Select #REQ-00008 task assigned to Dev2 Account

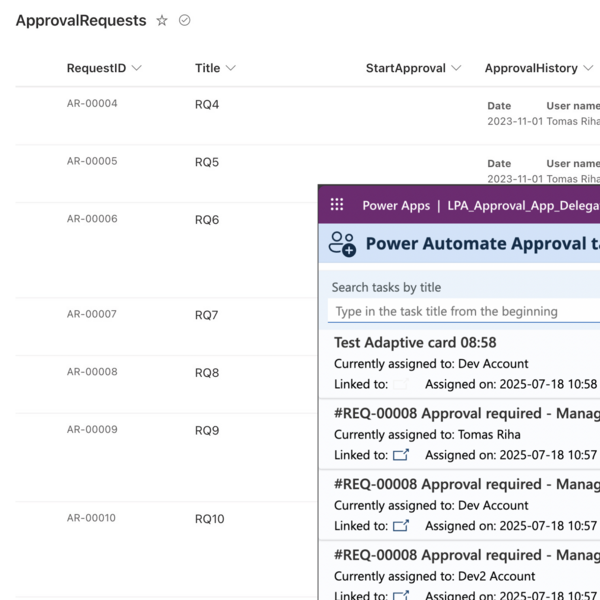click(x=459, y=572)
